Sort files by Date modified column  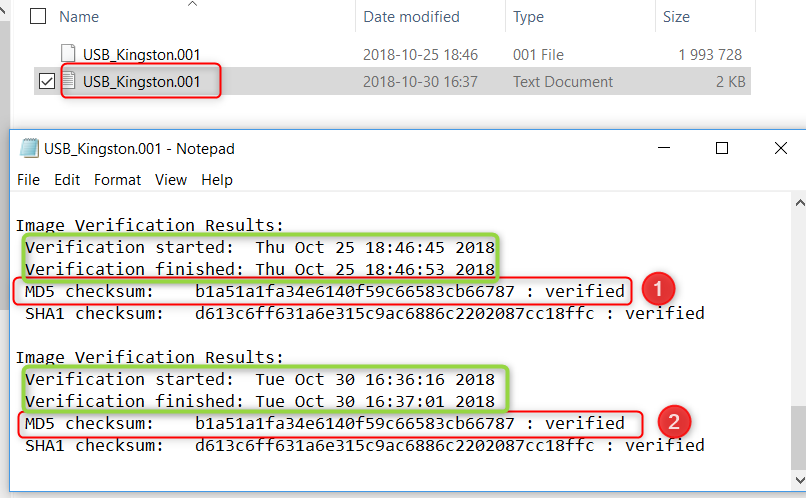[411, 17]
